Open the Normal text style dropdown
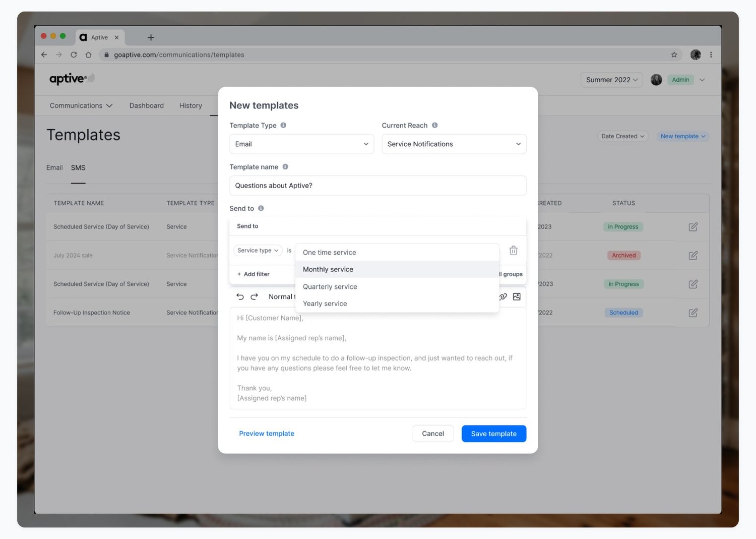The image size is (756, 539). (x=282, y=296)
